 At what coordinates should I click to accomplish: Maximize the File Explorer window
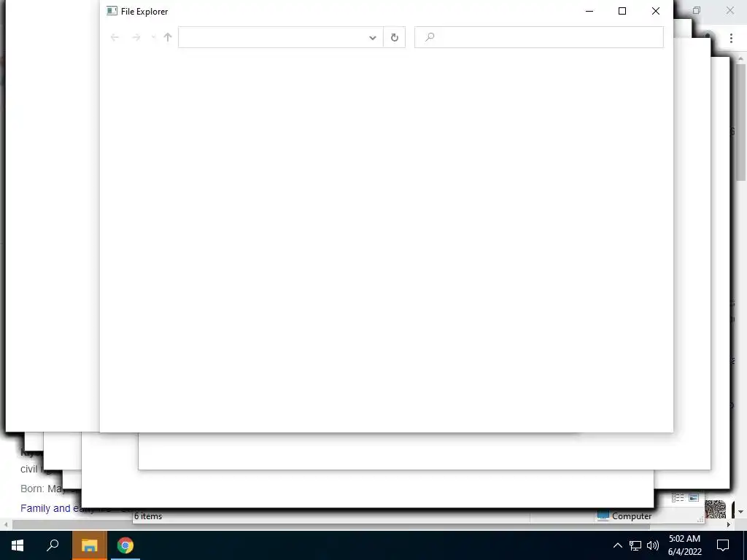622,11
